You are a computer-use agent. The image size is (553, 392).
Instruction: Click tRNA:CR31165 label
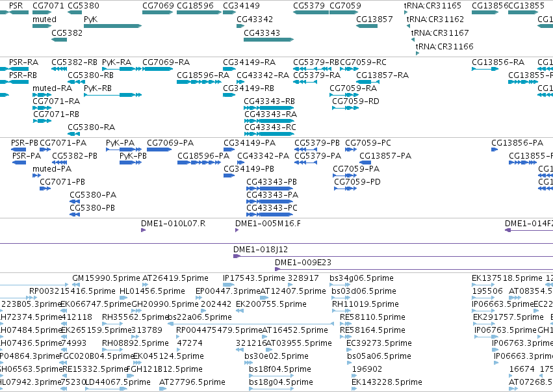coord(432,6)
